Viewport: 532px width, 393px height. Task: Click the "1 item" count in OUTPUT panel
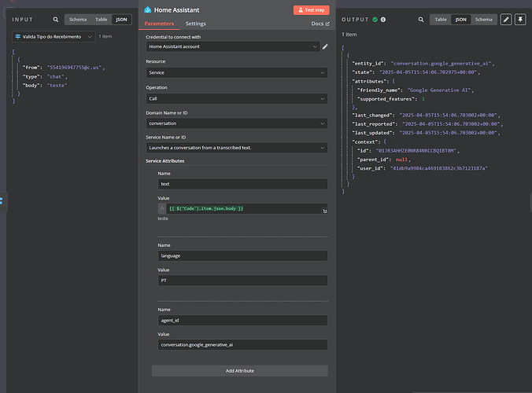point(349,35)
